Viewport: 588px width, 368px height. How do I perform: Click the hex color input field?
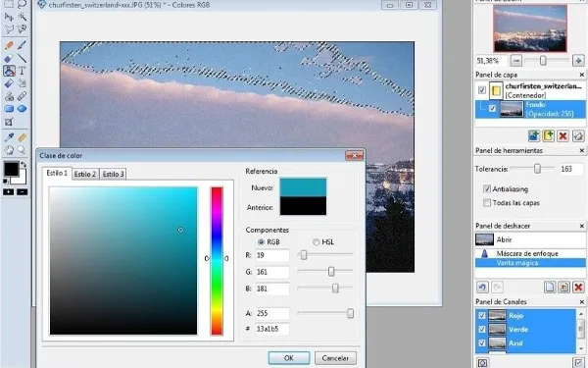pyautogui.click(x=272, y=329)
